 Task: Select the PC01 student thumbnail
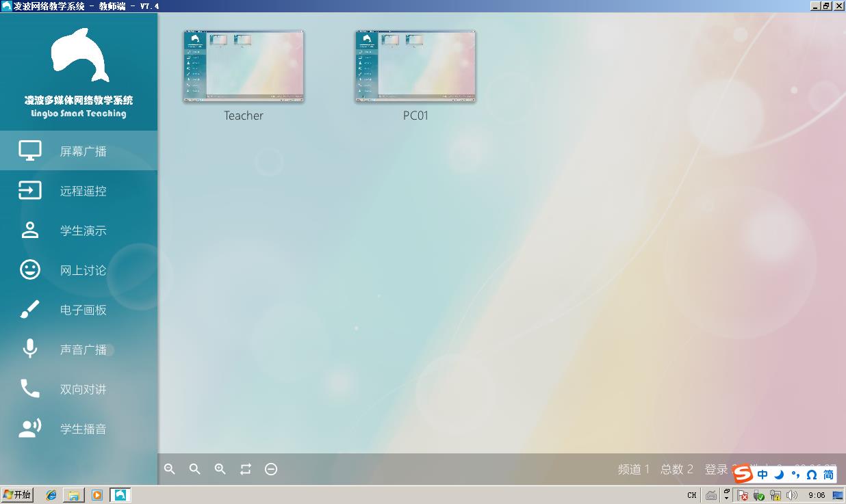coord(415,67)
